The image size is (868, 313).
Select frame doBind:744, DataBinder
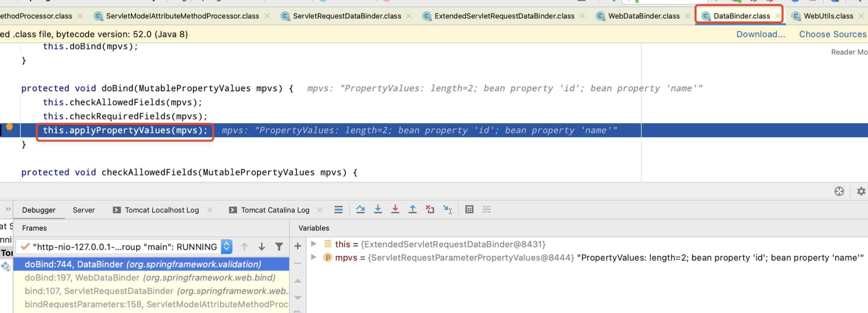tap(151, 264)
